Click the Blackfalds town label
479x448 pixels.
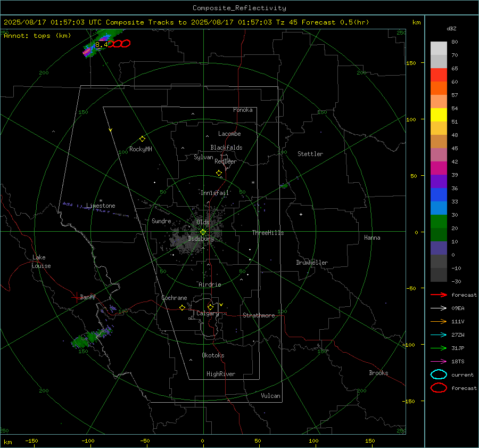click(x=226, y=148)
